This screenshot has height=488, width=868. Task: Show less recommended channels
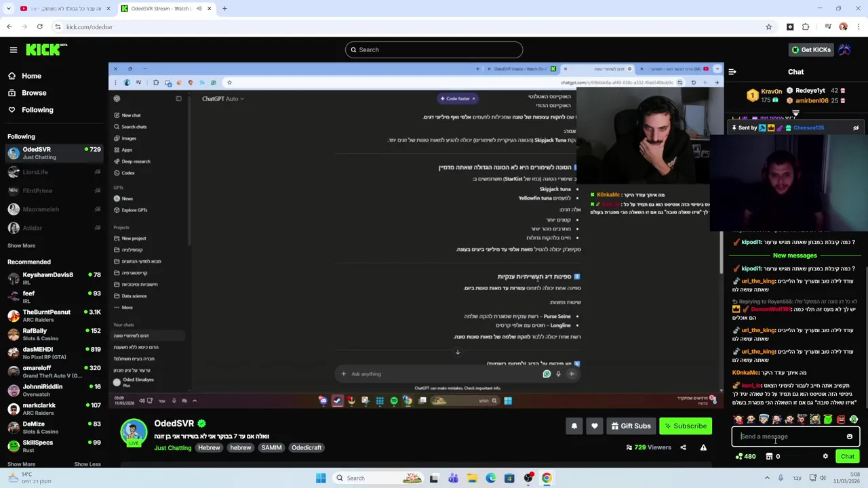click(x=87, y=464)
